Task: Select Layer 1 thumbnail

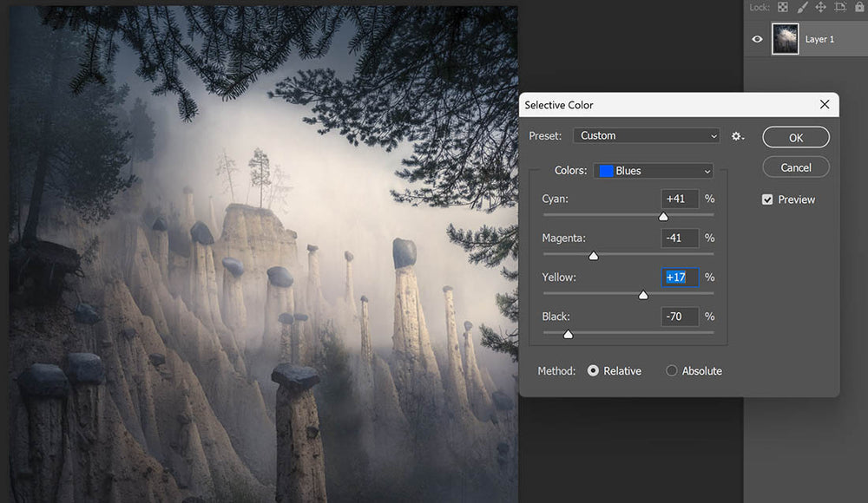Action: tap(785, 39)
